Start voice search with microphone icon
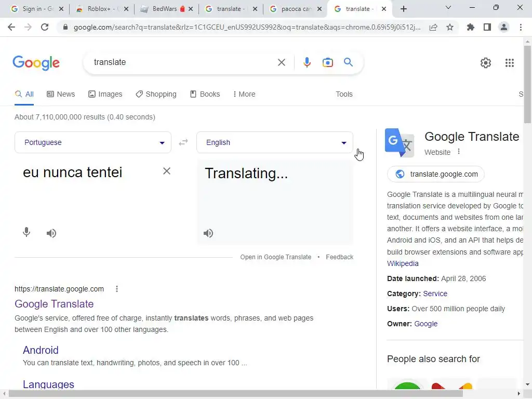532x399 pixels. point(307,62)
